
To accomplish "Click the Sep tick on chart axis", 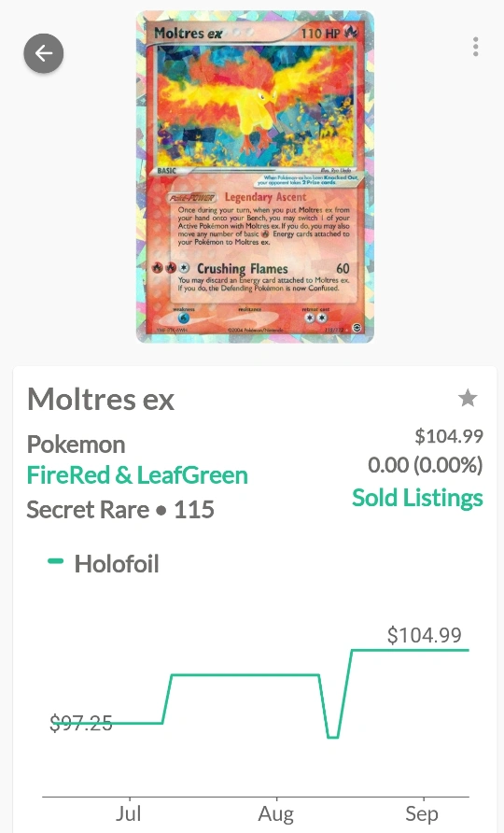I will (422, 813).
